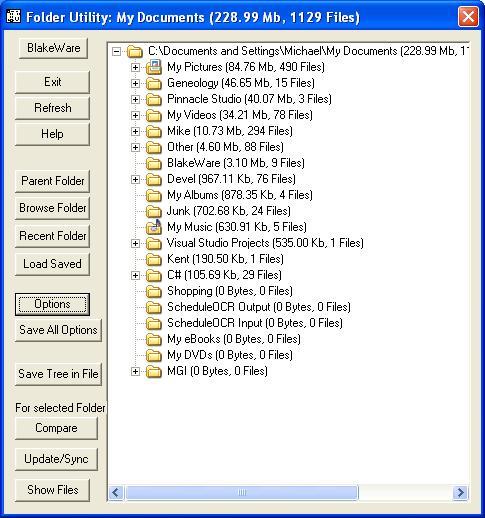Image resolution: width=485 pixels, height=518 pixels.
Task: Expand the Devel folder node
Action: click(x=135, y=179)
